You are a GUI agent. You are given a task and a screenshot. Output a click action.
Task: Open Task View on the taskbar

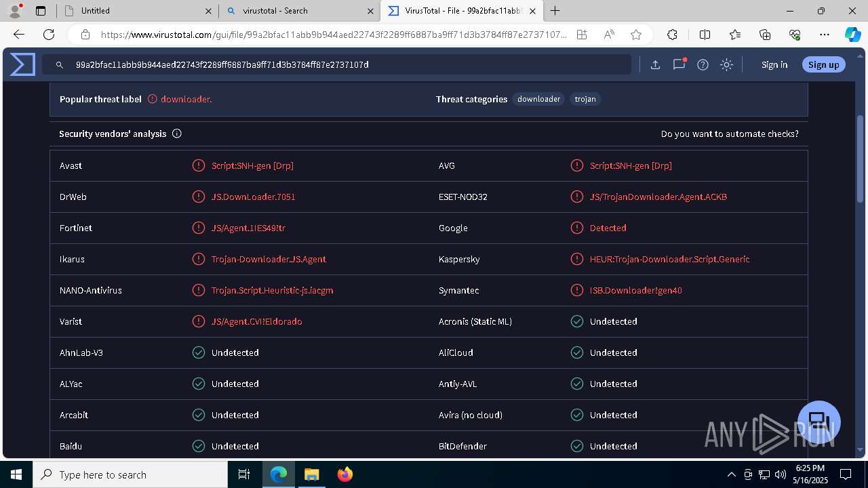click(x=244, y=474)
